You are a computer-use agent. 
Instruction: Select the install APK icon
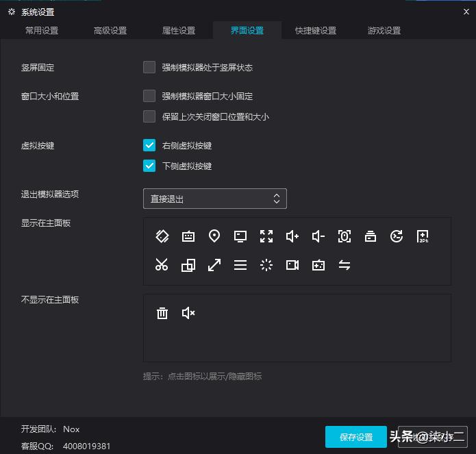tap(423, 236)
